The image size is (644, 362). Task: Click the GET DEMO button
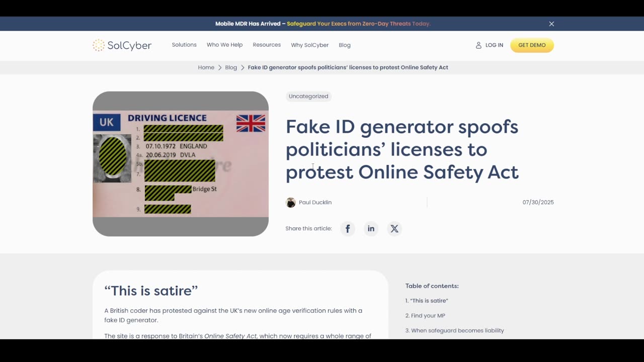coord(532,45)
